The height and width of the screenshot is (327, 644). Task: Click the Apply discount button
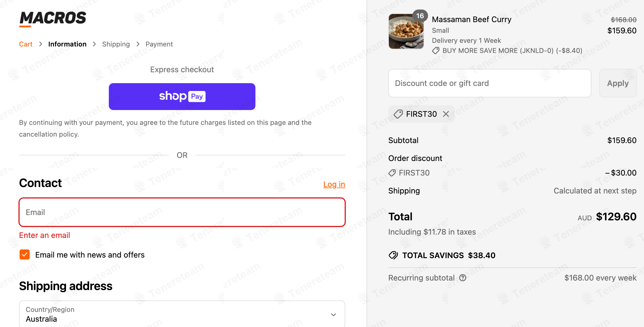pos(618,83)
